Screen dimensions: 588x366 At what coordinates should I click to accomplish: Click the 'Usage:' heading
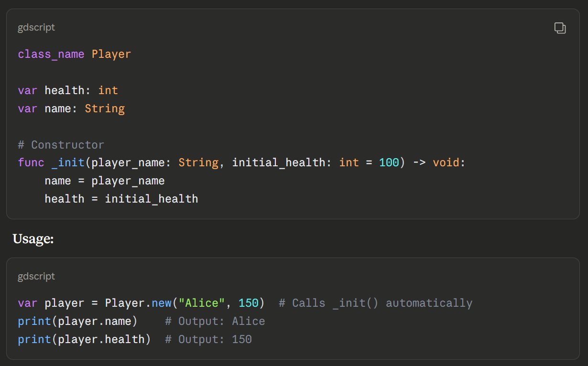pos(33,239)
